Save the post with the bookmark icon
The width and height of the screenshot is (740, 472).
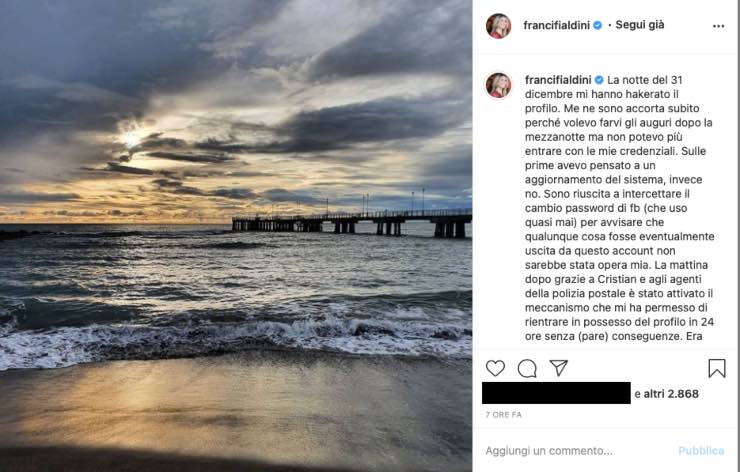pos(716,368)
